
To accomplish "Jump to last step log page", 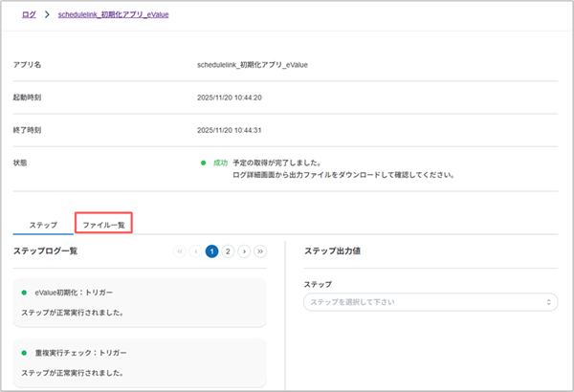I will pos(260,251).
